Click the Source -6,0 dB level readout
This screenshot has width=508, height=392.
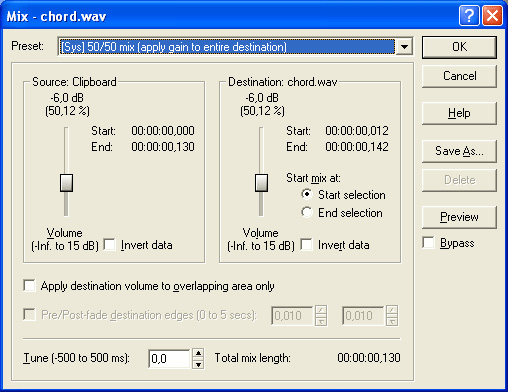click(67, 98)
